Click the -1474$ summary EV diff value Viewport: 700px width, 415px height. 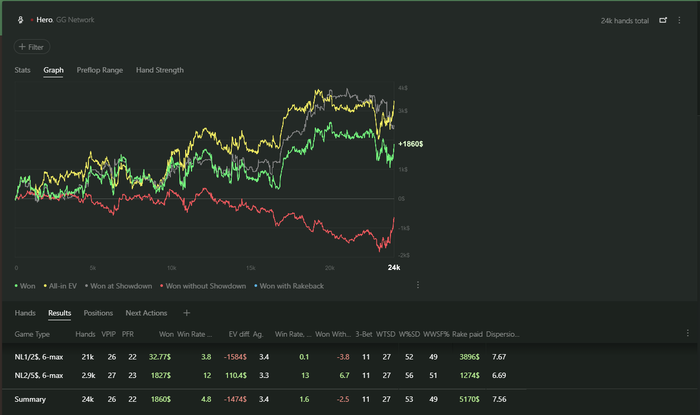(x=235, y=399)
